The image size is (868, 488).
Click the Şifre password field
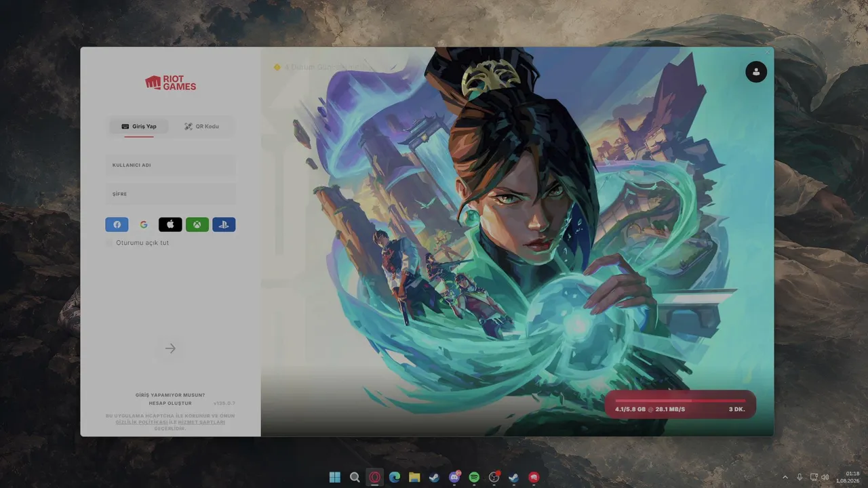[170, 194]
